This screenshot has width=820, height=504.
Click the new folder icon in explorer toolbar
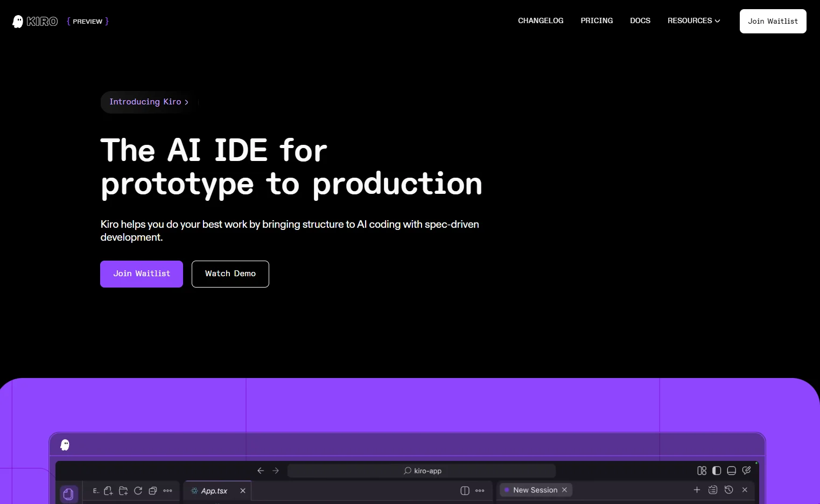pyautogui.click(x=123, y=491)
